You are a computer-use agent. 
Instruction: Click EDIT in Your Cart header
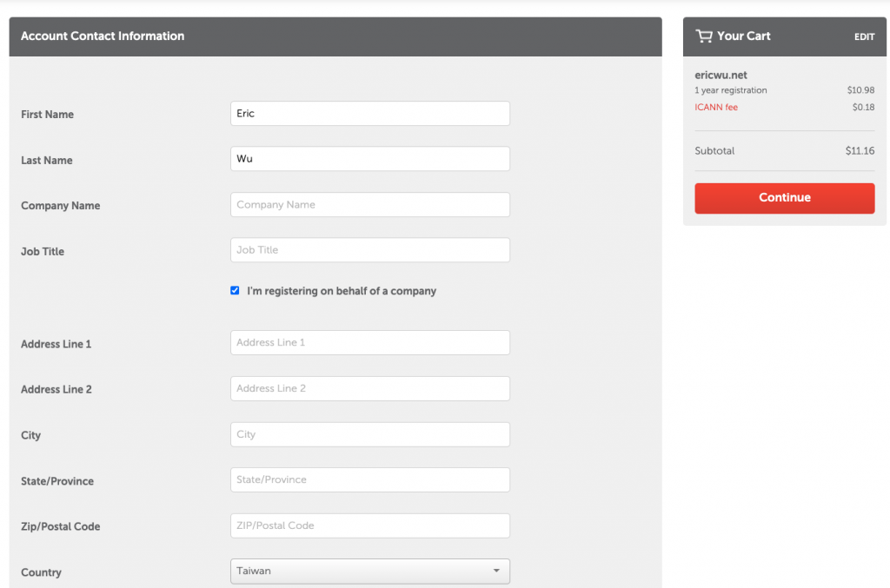(x=864, y=36)
